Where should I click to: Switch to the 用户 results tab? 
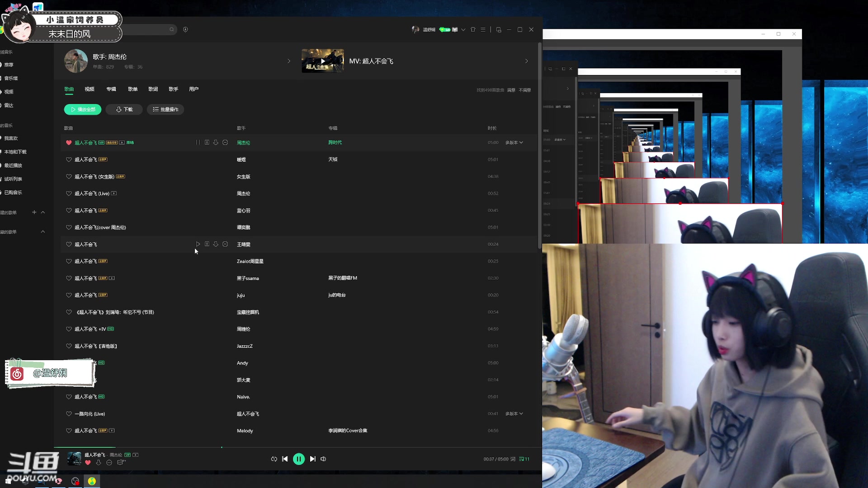[x=194, y=89]
